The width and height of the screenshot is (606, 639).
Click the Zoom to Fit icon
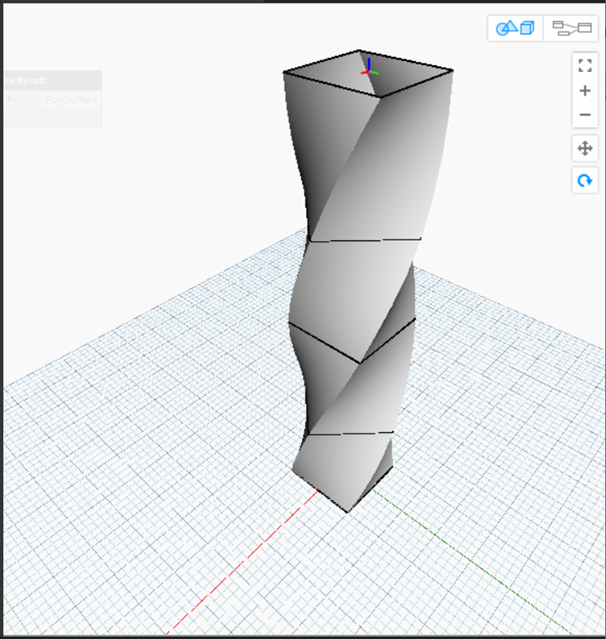click(x=585, y=66)
